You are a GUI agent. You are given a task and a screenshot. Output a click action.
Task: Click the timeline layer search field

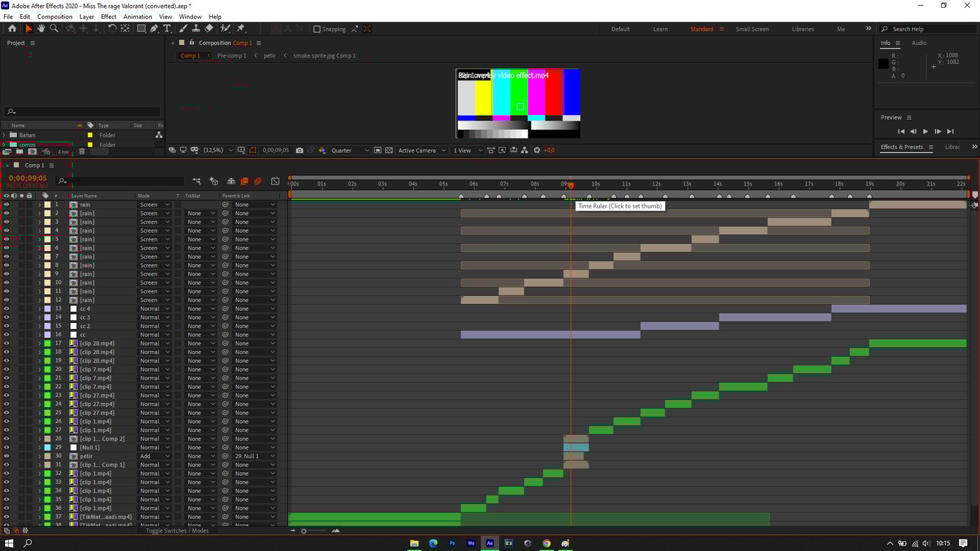tap(120, 181)
